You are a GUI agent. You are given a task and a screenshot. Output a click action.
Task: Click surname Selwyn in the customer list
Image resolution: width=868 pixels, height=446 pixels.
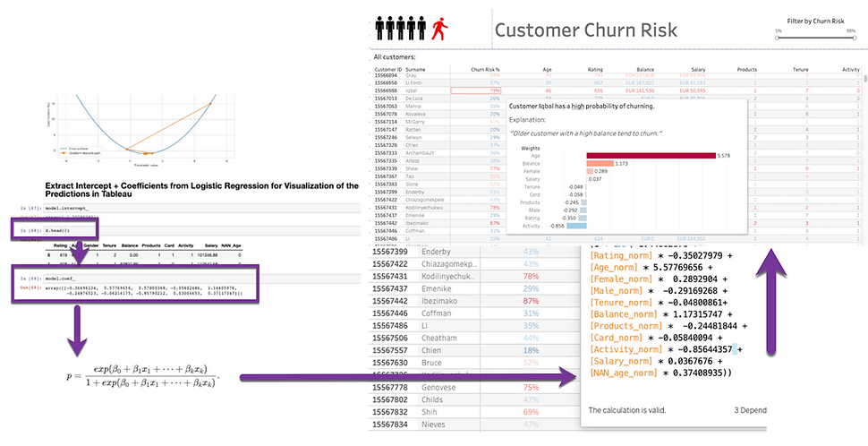413,137
